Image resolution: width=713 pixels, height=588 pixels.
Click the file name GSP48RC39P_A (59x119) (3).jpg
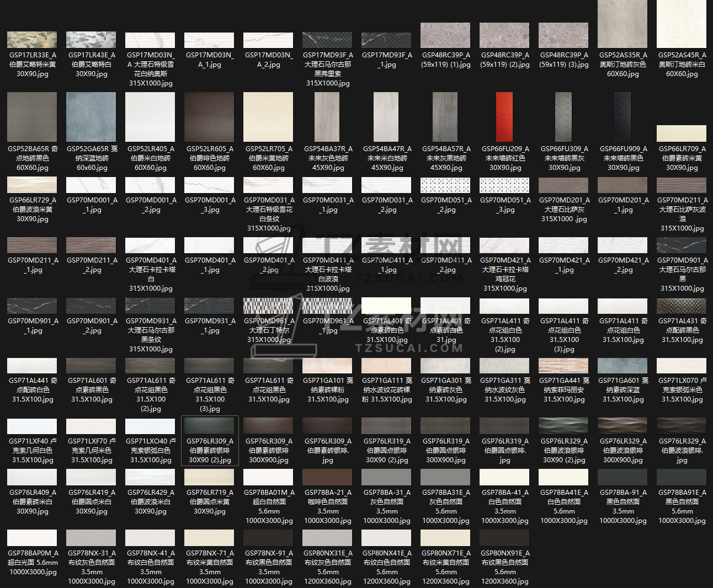(564, 60)
